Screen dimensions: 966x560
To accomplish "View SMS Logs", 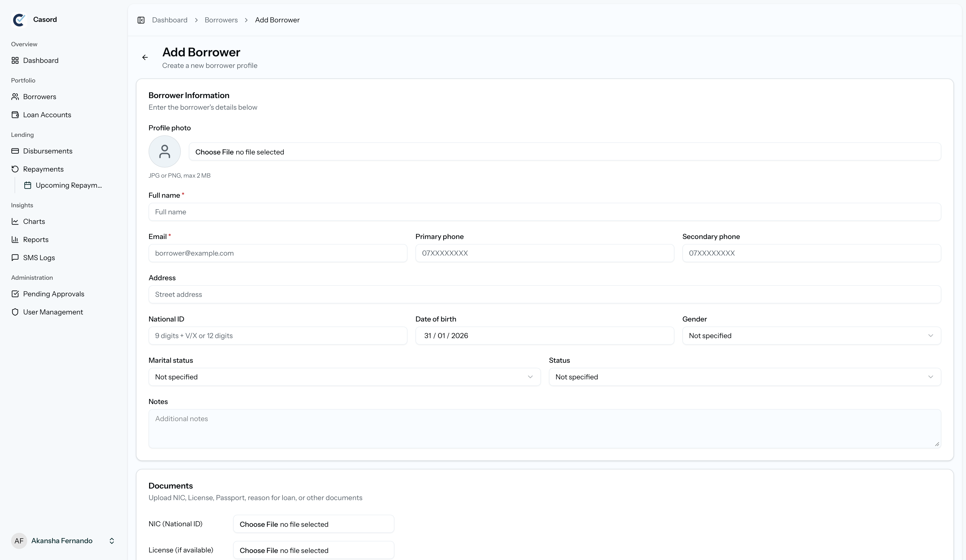I will [39, 257].
